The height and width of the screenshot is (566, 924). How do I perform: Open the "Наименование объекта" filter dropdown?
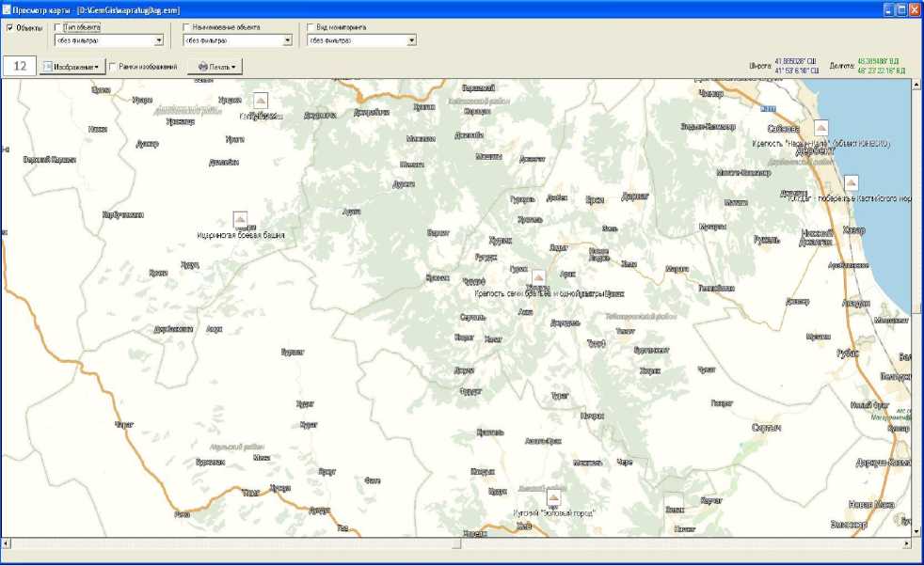pyautogui.click(x=287, y=40)
